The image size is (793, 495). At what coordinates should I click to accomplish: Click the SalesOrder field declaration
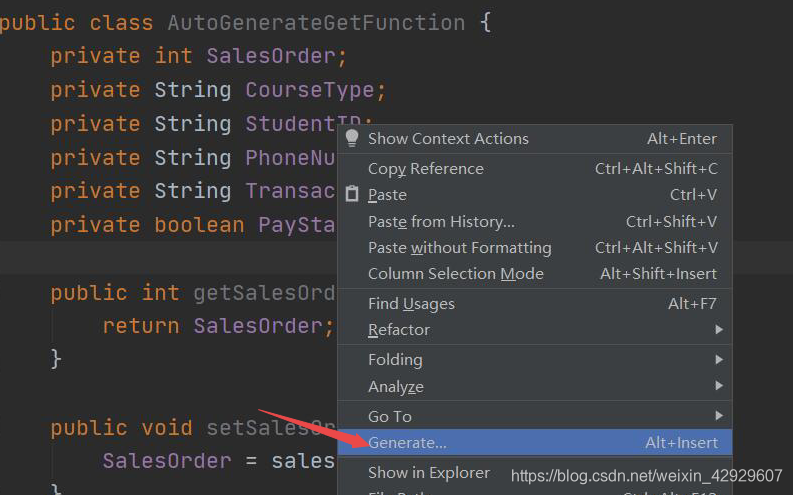[x=199, y=56]
